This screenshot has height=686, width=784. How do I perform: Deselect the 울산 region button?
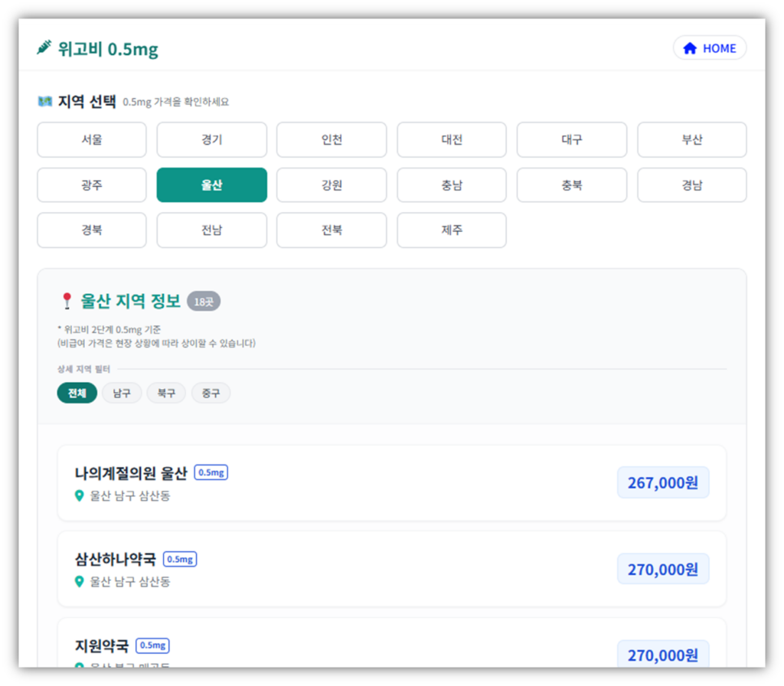[211, 185]
